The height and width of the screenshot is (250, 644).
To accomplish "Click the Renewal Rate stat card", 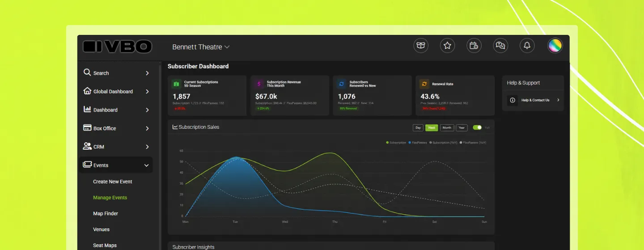I will pos(455,96).
